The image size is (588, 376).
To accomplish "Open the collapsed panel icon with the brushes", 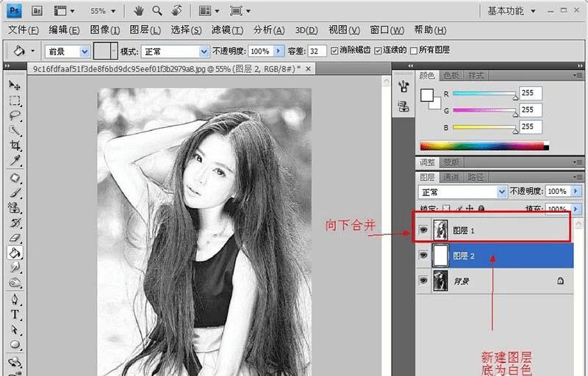I will coord(404,87).
